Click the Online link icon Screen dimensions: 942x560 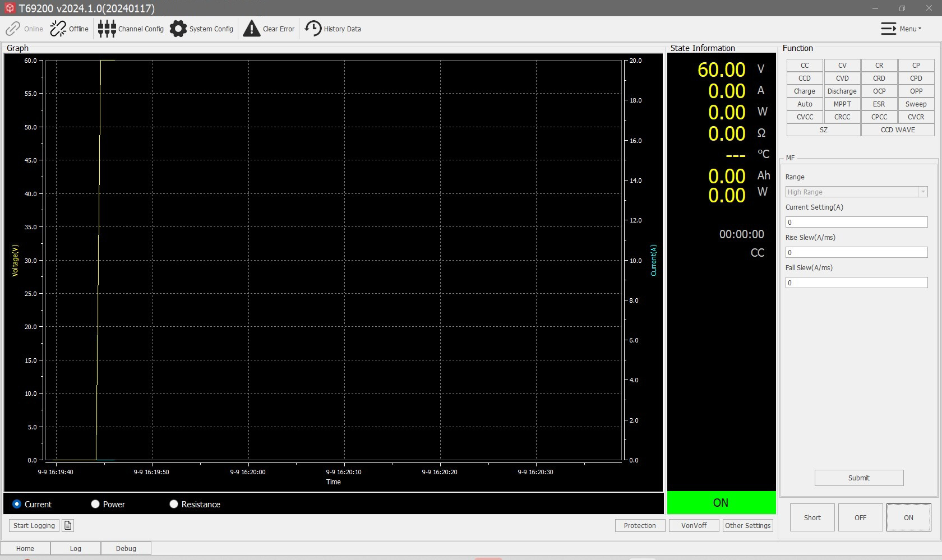[x=13, y=29]
